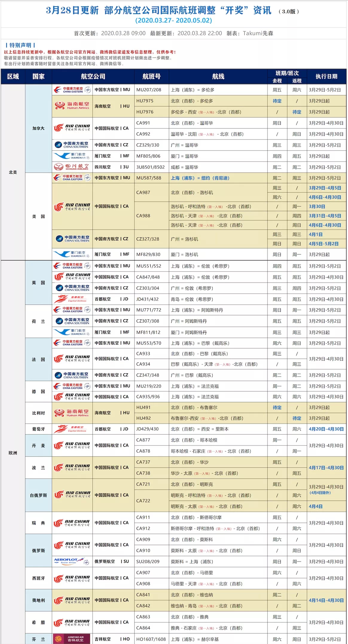Image resolution: width=348 pixels, height=644 pixels.
Task: Click flight number HO1607/1608
Action: pos(151,639)
